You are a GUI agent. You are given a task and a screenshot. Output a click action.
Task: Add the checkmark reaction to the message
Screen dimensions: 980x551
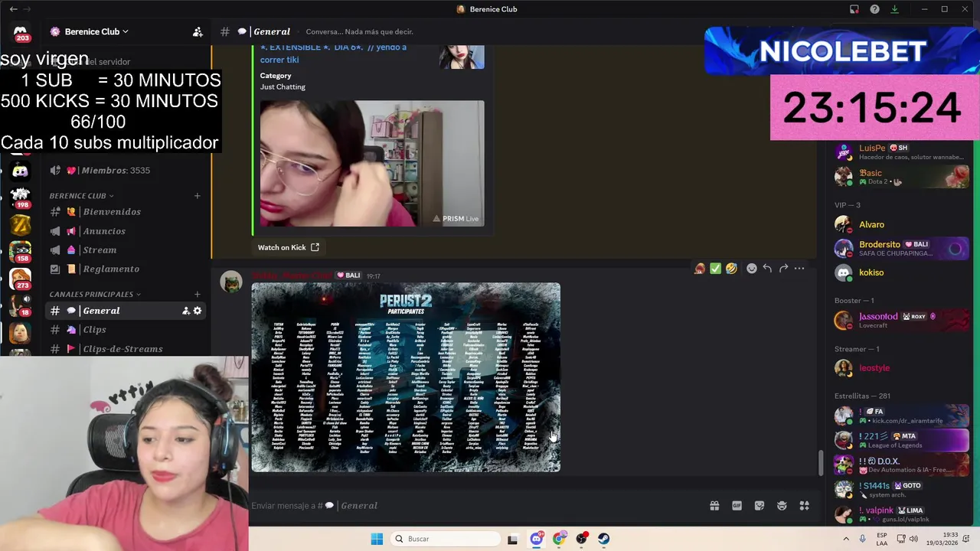coord(715,269)
